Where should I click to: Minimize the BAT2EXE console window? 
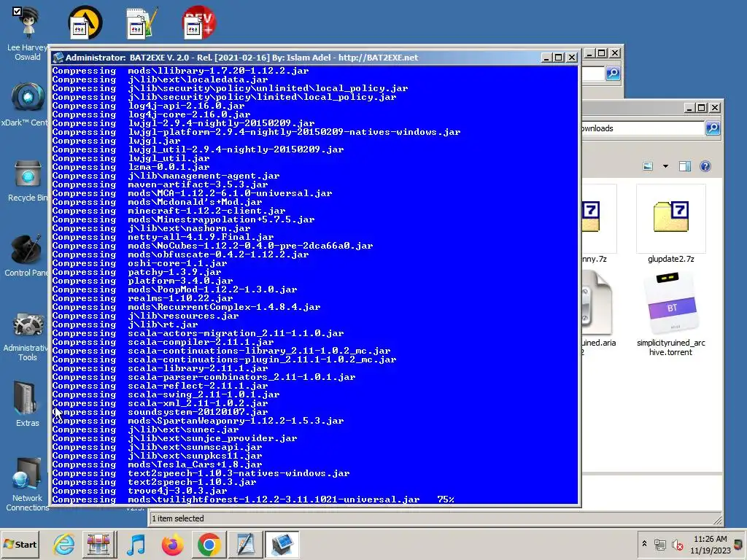click(x=547, y=58)
